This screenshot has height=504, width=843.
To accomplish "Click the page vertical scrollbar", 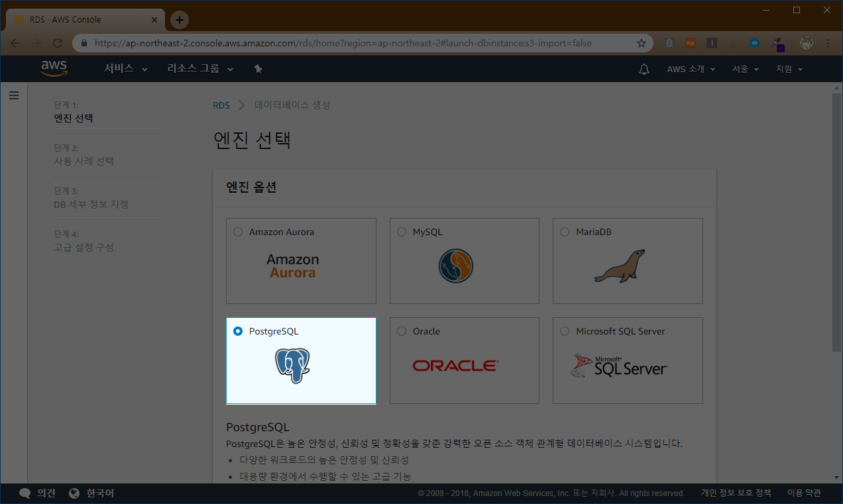I will pos(837,222).
